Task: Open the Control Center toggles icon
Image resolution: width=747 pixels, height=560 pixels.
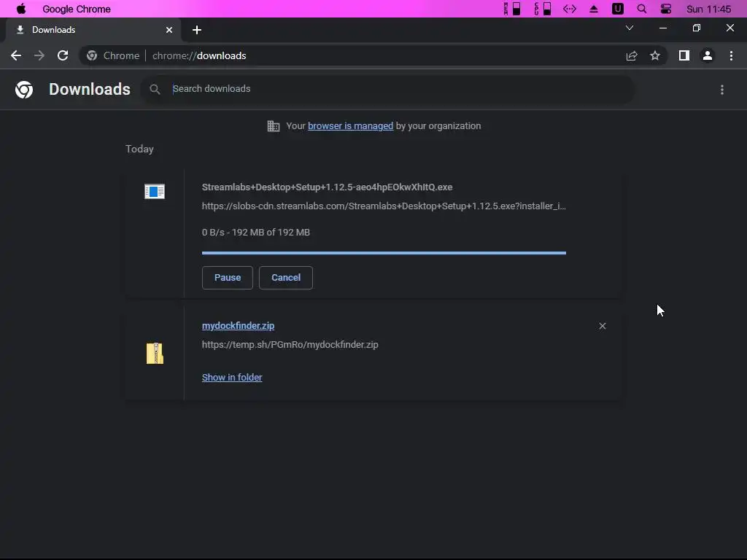Action: click(665, 9)
